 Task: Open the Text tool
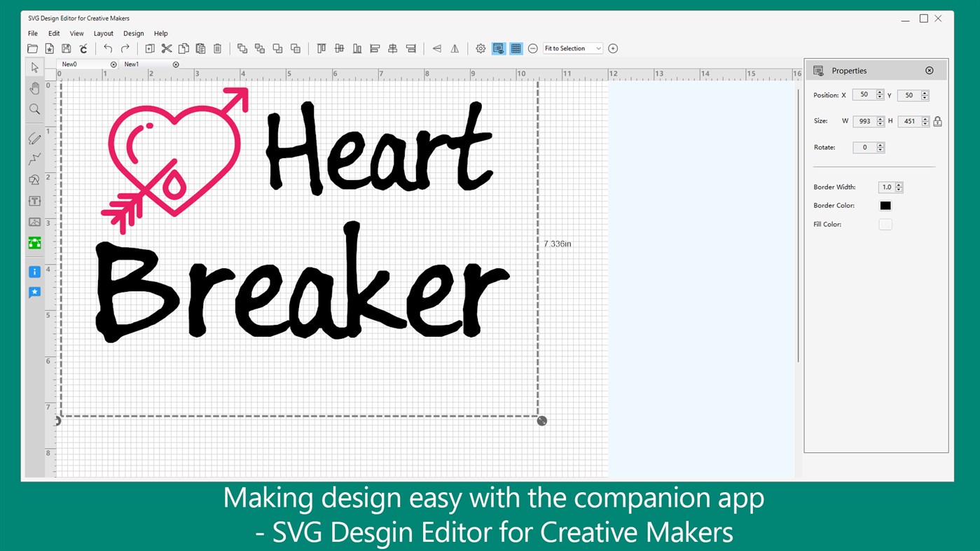(34, 201)
